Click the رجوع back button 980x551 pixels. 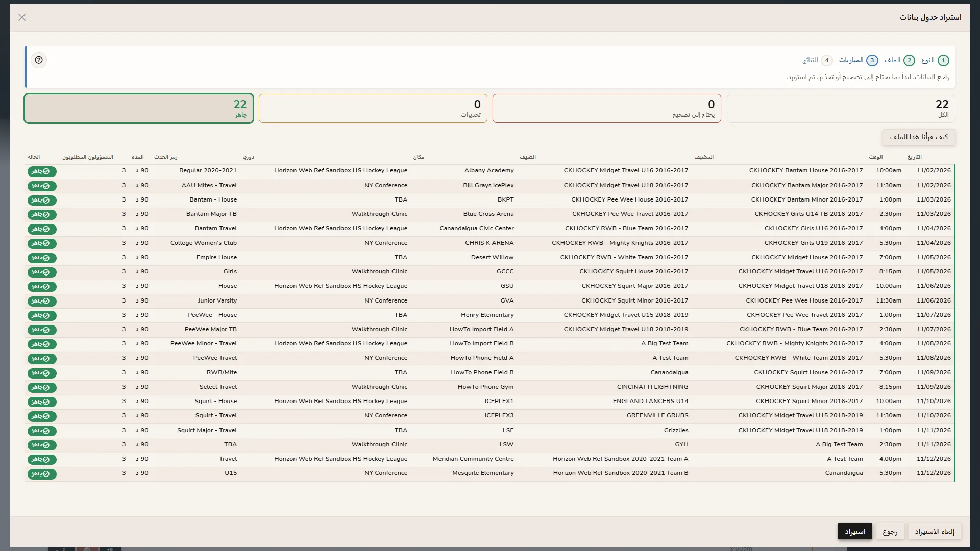pos(890,531)
